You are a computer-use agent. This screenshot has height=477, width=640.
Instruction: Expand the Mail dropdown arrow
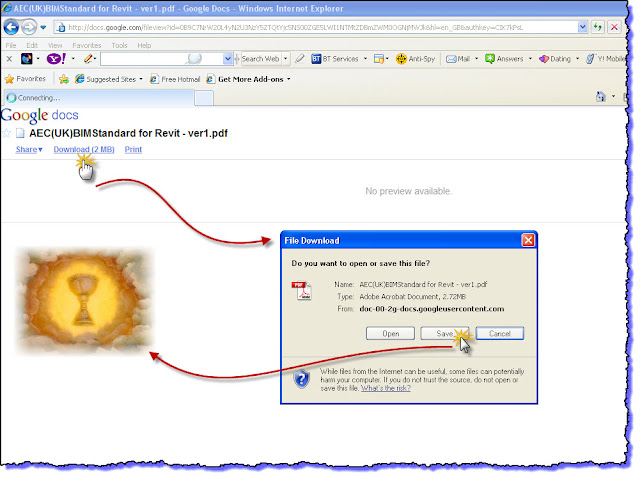pyautogui.click(x=476, y=59)
